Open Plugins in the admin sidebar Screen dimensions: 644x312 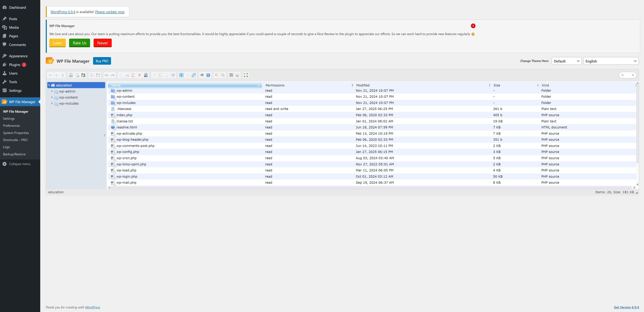(x=14, y=65)
